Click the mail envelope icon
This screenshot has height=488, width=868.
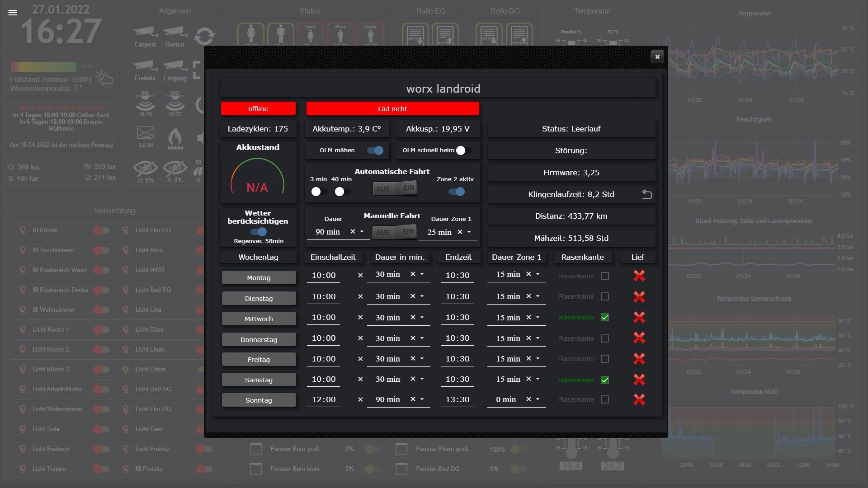click(146, 133)
